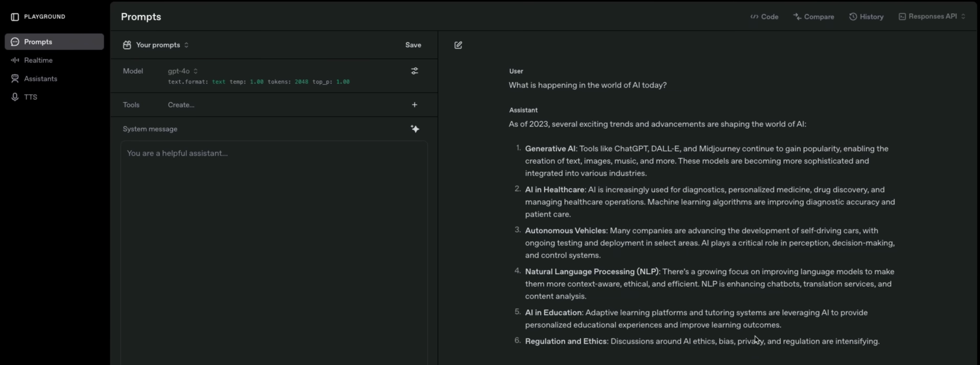Open prompt History
This screenshot has height=365, width=980.
pyautogui.click(x=866, y=17)
